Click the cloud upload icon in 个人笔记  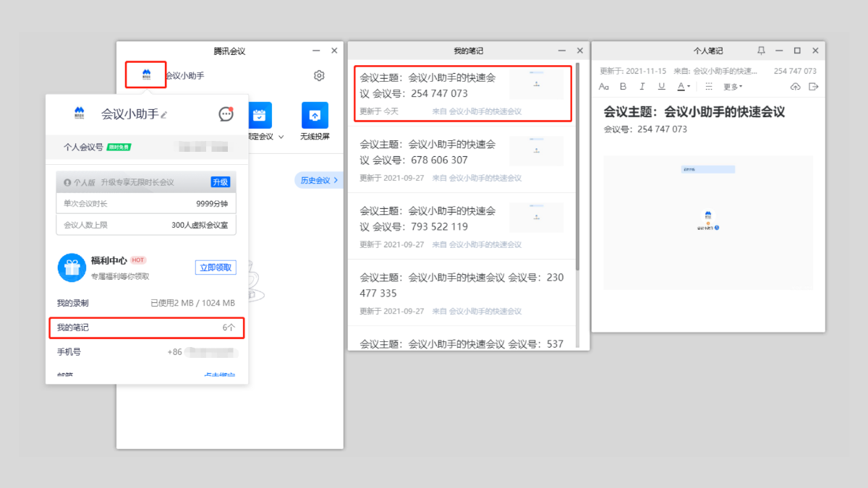(x=796, y=87)
